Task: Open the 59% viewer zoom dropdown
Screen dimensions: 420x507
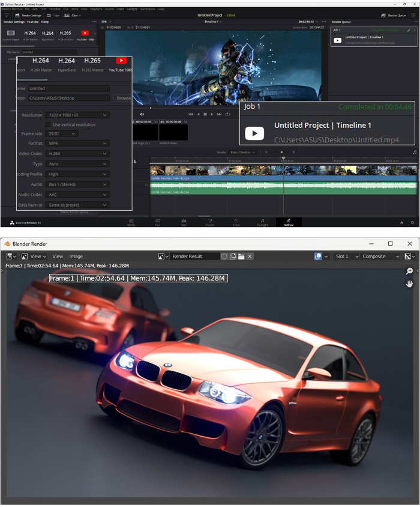Action: tap(106, 22)
